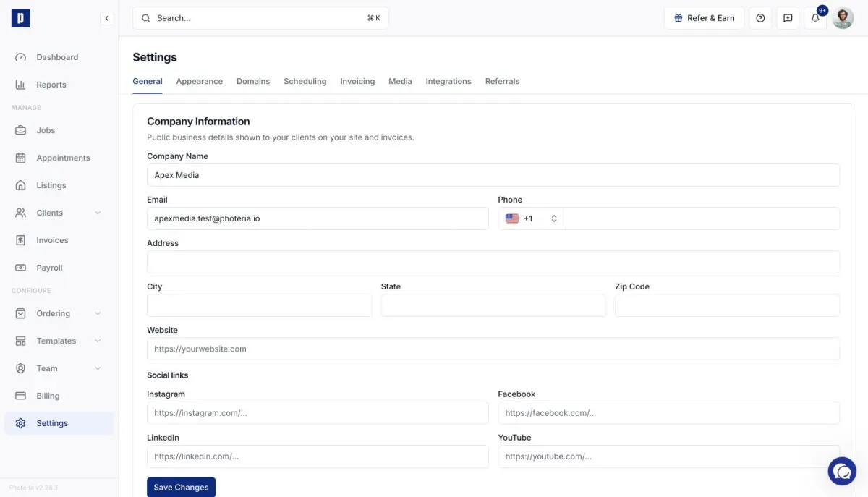Click the Zip Code input field
Image resolution: width=868 pixels, height=497 pixels.
727,305
